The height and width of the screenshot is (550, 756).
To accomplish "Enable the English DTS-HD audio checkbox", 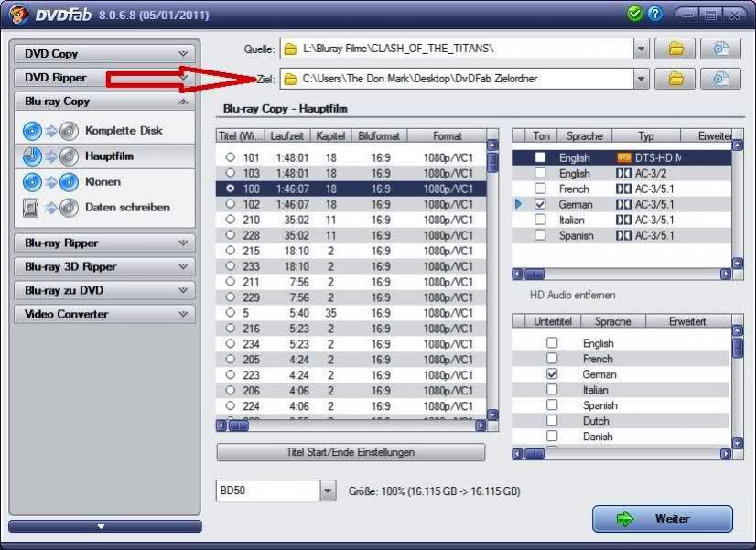I will (x=540, y=158).
